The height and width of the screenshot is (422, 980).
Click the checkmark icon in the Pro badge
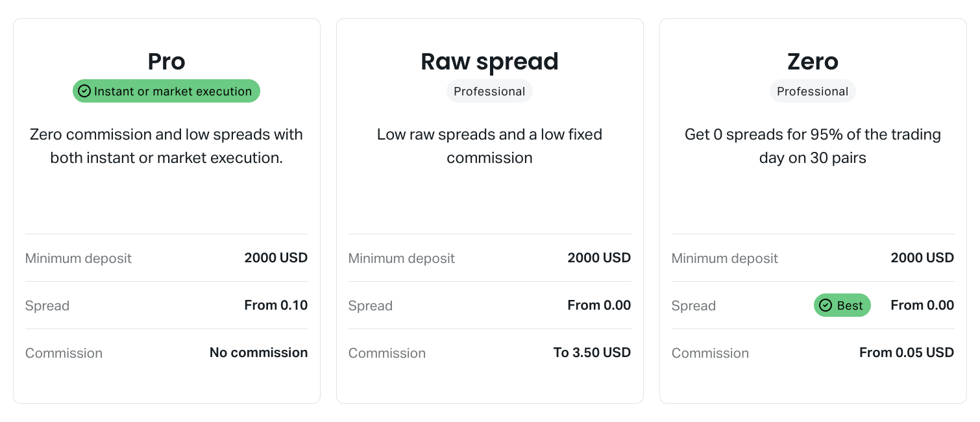pos(84,91)
